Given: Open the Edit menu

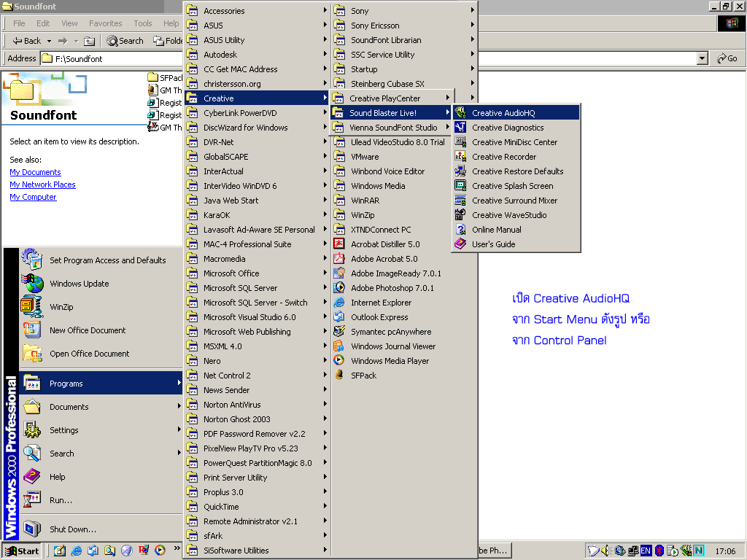Looking at the screenshot, I should click(x=43, y=23).
